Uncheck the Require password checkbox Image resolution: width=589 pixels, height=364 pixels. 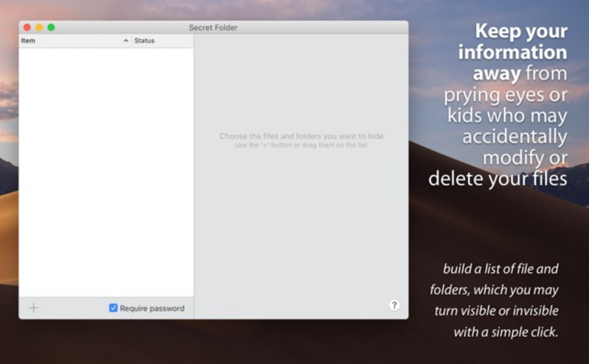click(113, 308)
